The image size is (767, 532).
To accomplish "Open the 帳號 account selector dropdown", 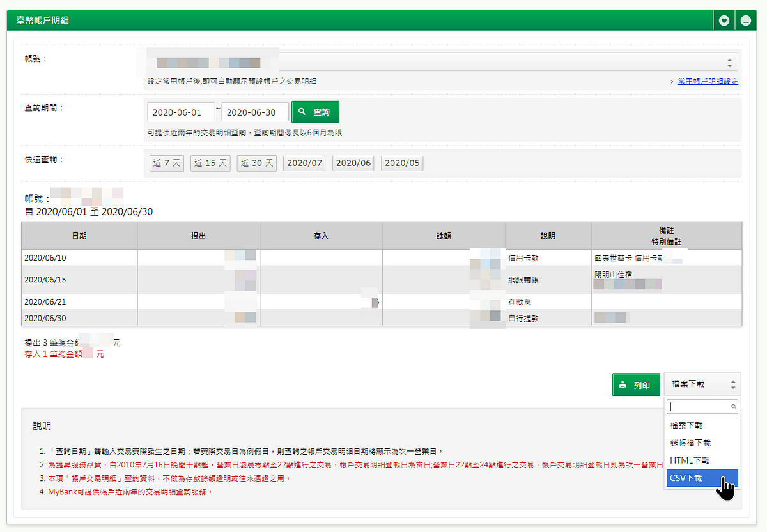I will (441, 62).
